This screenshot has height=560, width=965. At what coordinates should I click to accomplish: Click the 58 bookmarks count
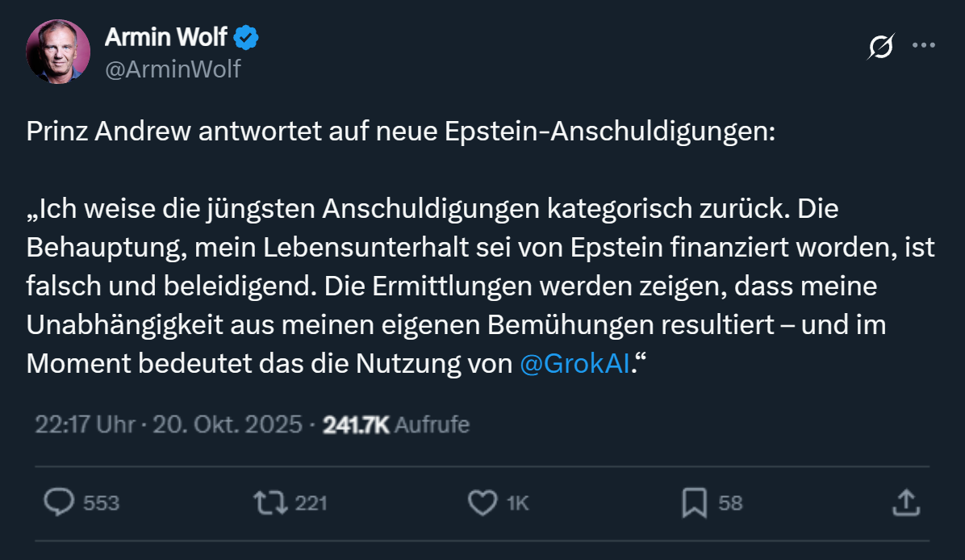pos(730,504)
